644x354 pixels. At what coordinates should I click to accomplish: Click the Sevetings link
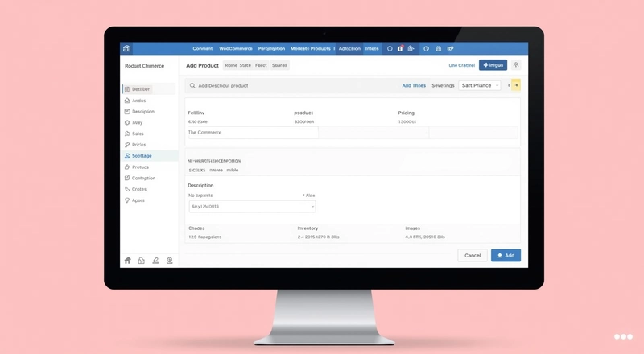point(443,85)
